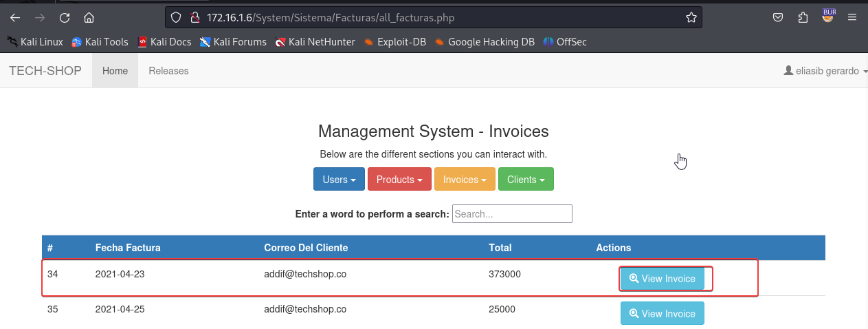This screenshot has width=868, height=329.
Task: Click the connection security padlock icon
Action: [x=194, y=17]
